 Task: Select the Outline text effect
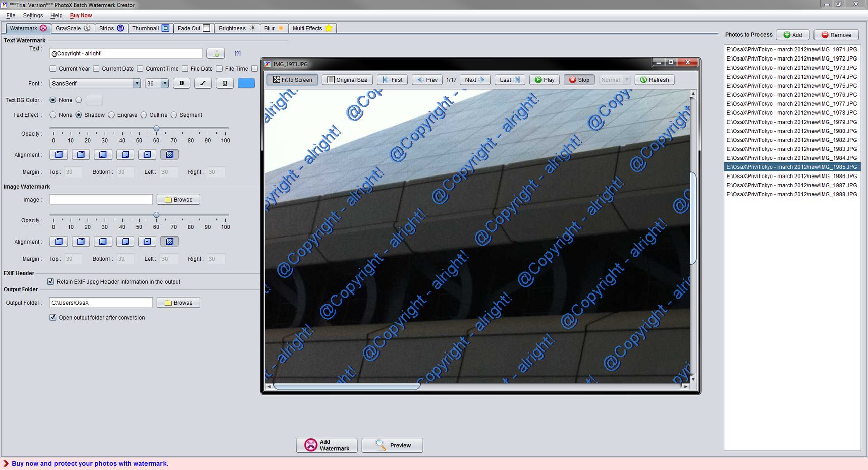[x=144, y=115]
